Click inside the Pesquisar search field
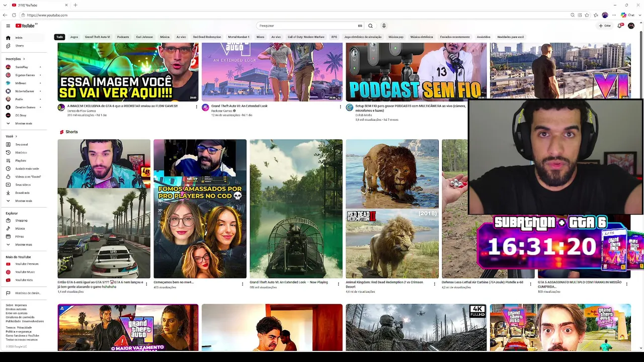Viewport: 644px width, 362px height. (x=308, y=26)
